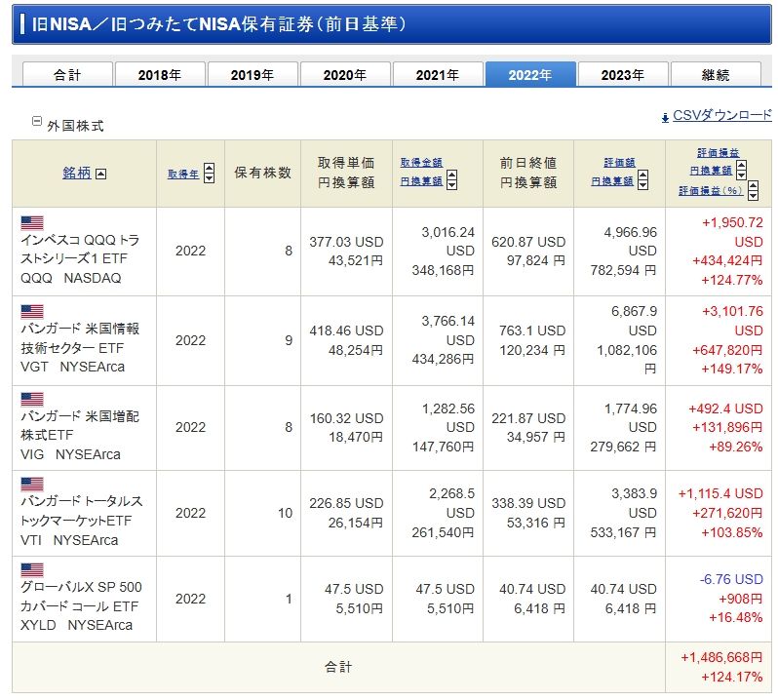This screenshot has height=700, width=778.
Task: Switch to the 継続 tab
Action: 716,75
